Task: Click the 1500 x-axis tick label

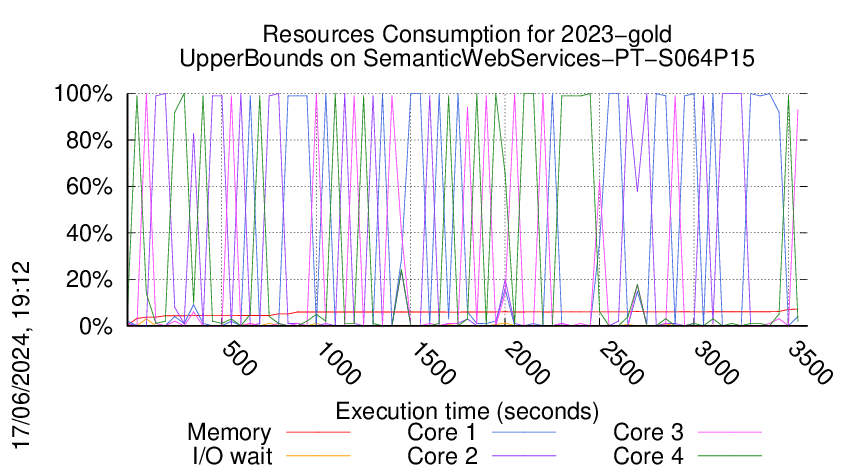Action: click(432, 364)
